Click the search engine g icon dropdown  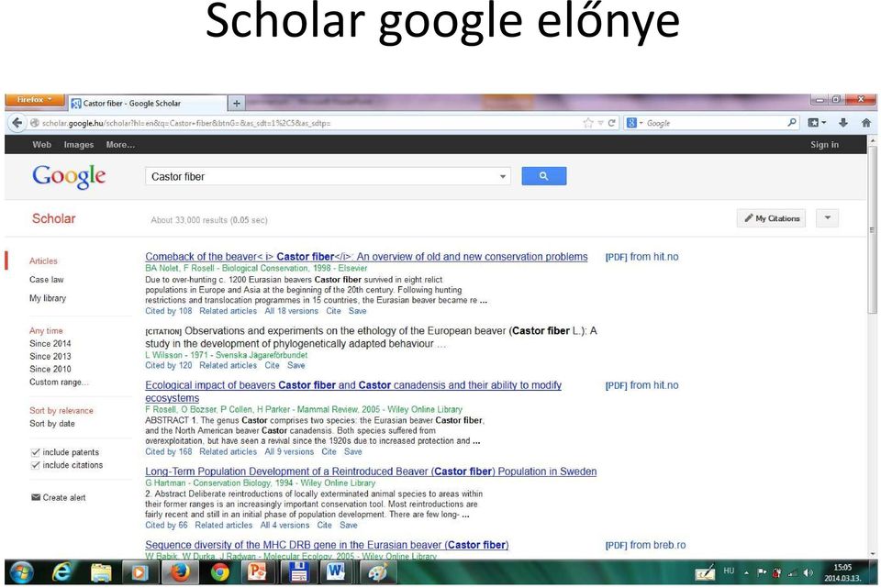pos(634,122)
